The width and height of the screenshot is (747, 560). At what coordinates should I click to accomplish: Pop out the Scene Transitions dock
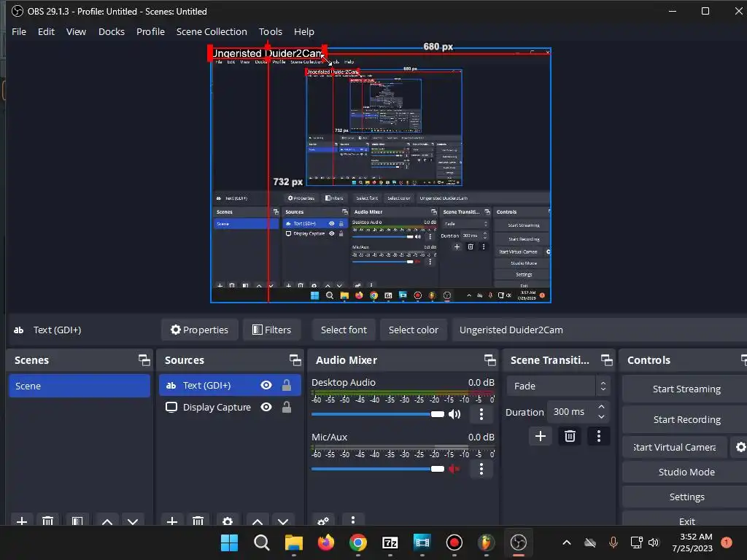click(x=606, y=360)
